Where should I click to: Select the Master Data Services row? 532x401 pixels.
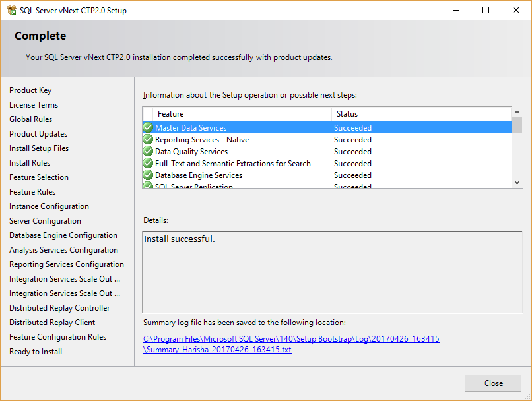tap(327, 127)
